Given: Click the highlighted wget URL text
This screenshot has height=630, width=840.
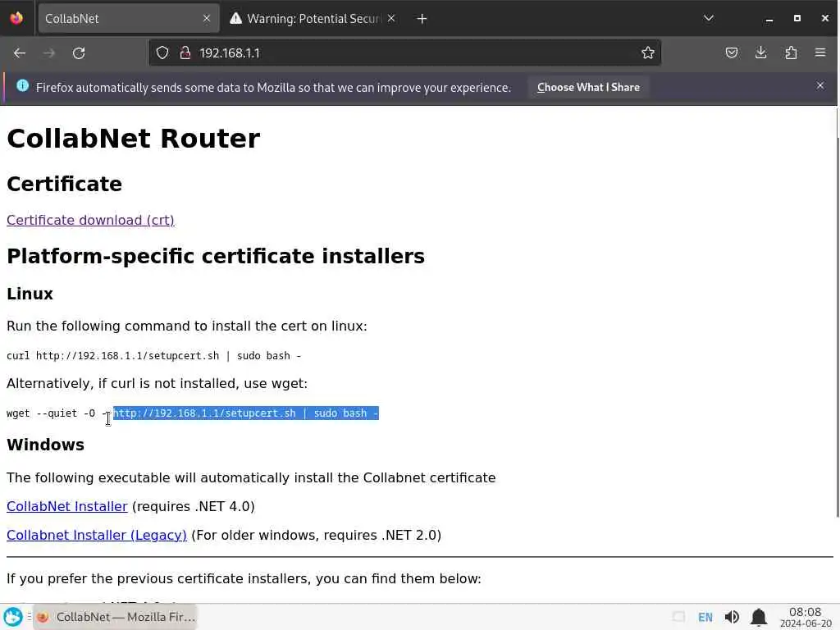Looking at the screenshot, I should click(246, 413).
